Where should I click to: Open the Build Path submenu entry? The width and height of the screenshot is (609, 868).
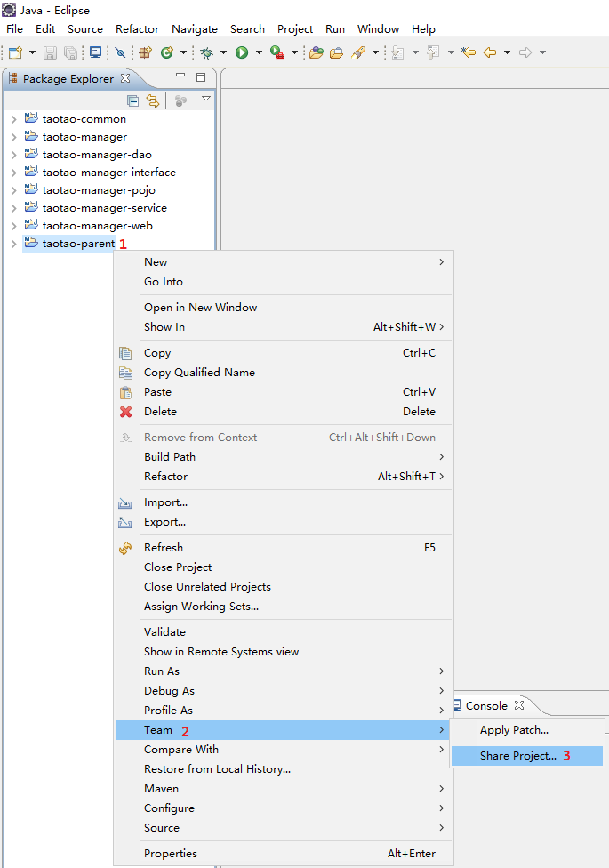pyautogui.click(x=283, y=457)
